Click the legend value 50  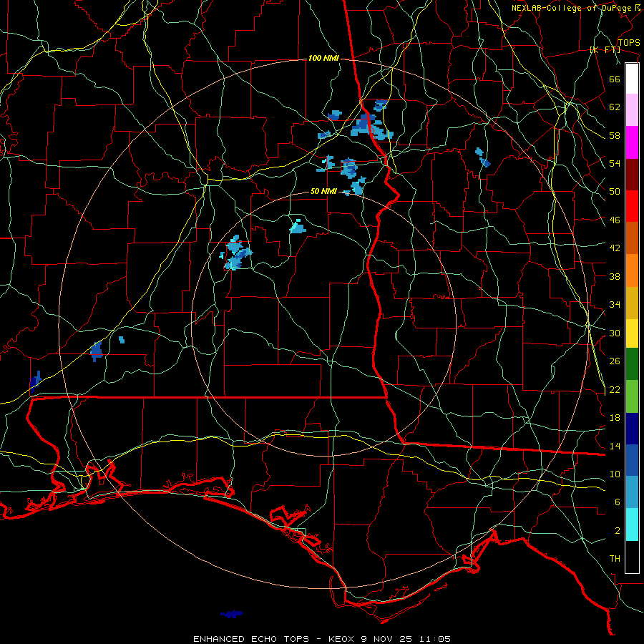coord(615,192)
